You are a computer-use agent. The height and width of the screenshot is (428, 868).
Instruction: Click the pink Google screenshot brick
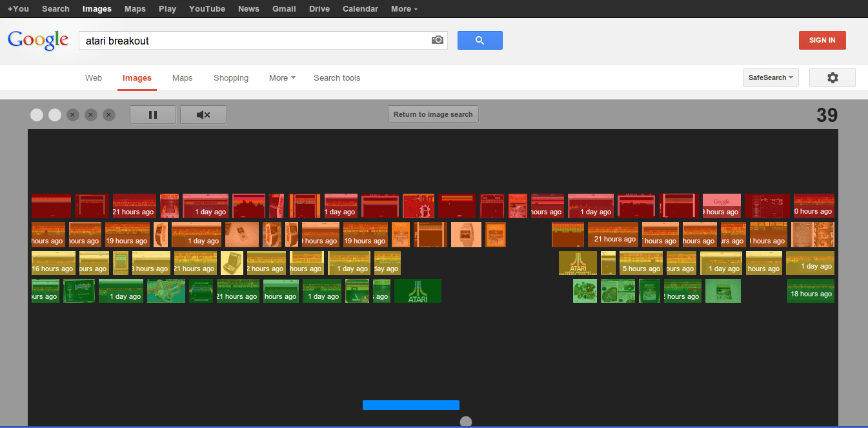point(722,206)
